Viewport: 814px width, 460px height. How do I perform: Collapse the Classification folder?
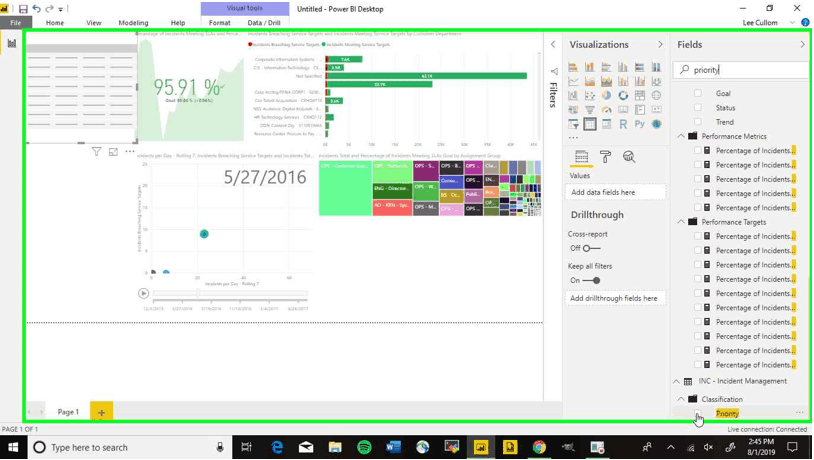pos(681,399)
